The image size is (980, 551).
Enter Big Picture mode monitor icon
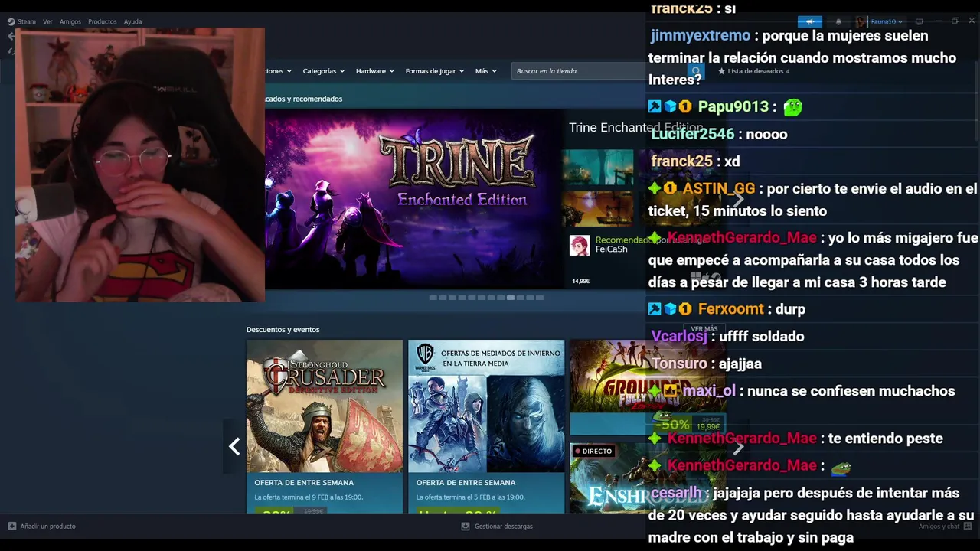point(919,21)
